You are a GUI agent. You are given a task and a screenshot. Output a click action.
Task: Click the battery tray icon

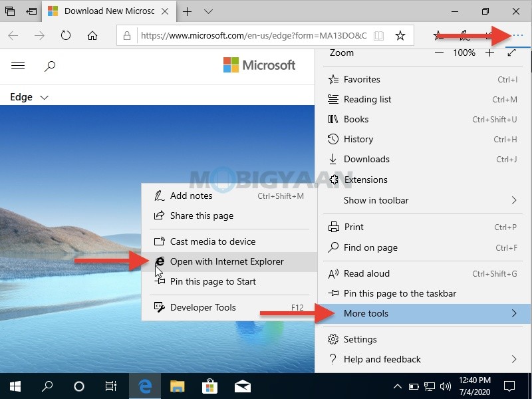(413, 386)
